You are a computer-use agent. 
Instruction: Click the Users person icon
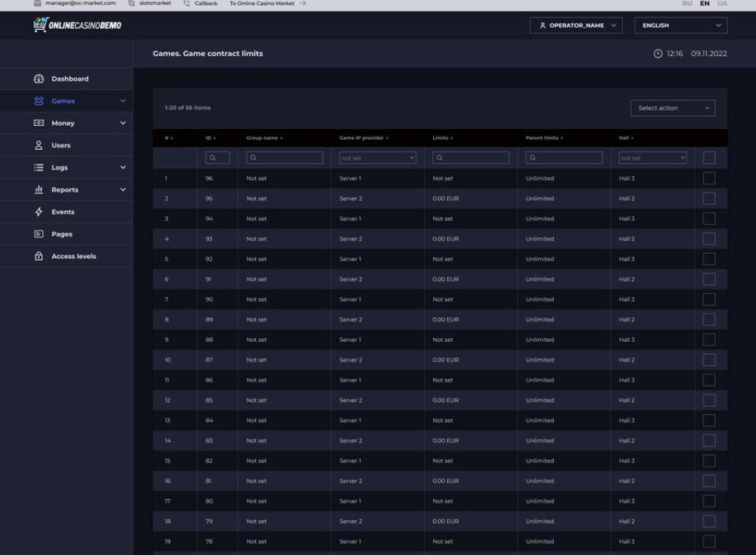[39, 145]
